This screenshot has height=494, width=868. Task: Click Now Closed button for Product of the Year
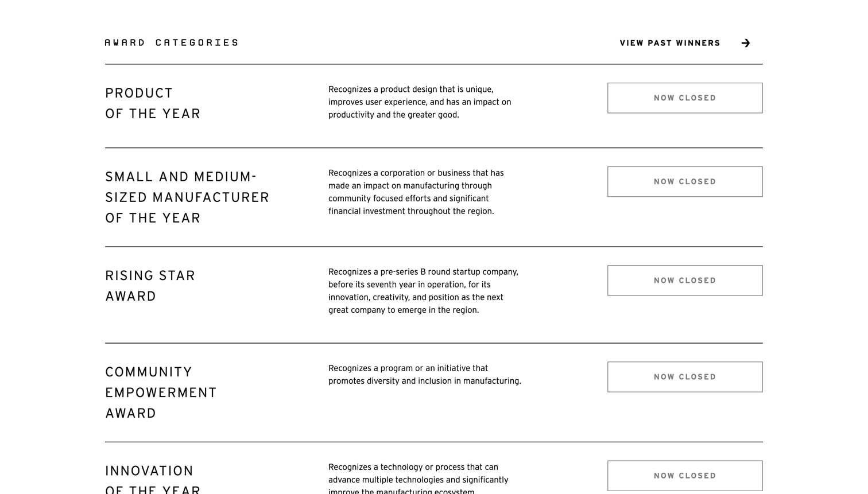[x=684, y=98]
